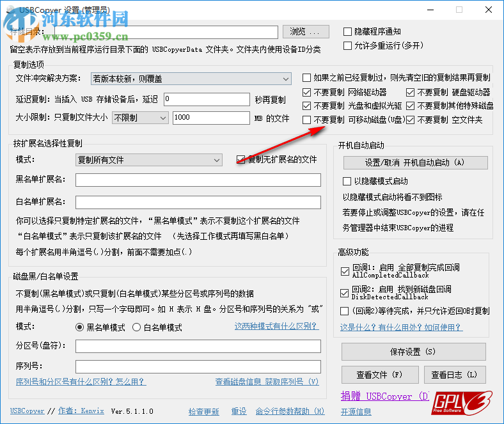Toggle 不要复制 空文件夹 checkbox
The image size is (504, 424).
tap(410, 120)
